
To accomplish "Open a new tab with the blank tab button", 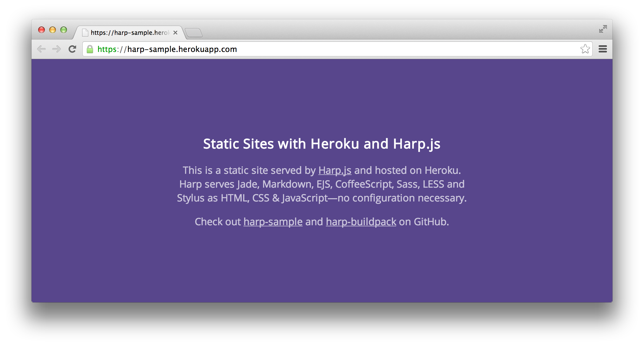I will tap(194, 33).
